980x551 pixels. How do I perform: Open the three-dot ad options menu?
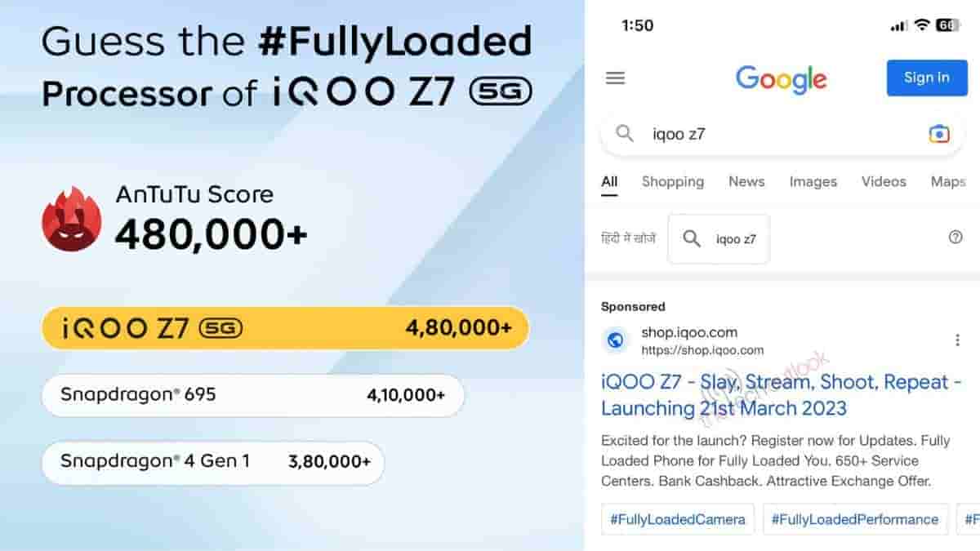957,340
